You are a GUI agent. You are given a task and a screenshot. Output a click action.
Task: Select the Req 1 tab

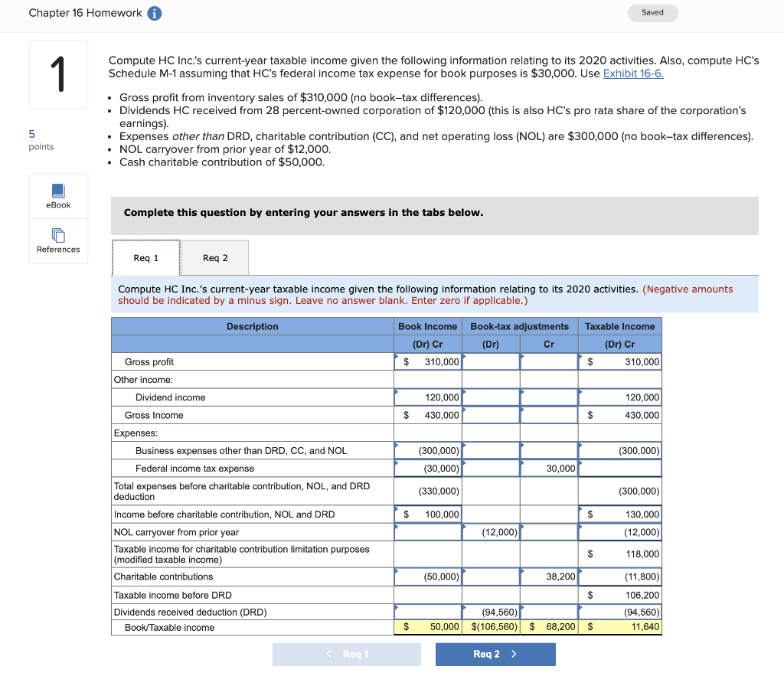pos(146,257)
